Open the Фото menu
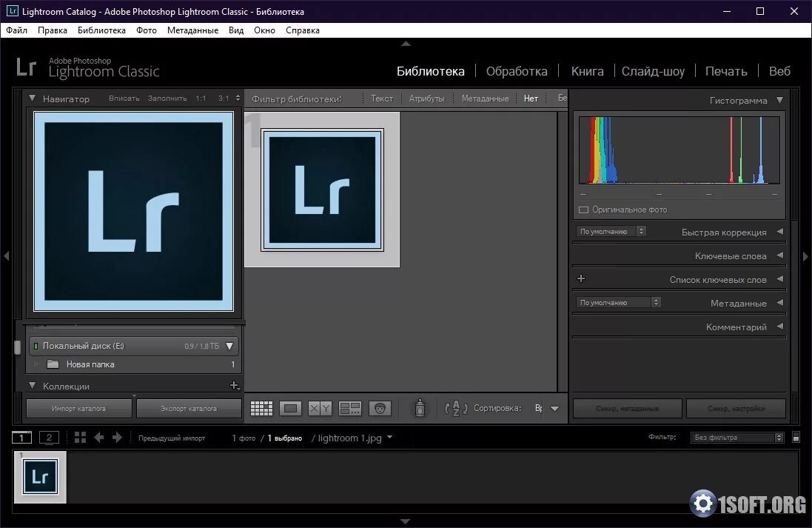The image size is (812, 528). pyautogui.click(x=147, y=30)
